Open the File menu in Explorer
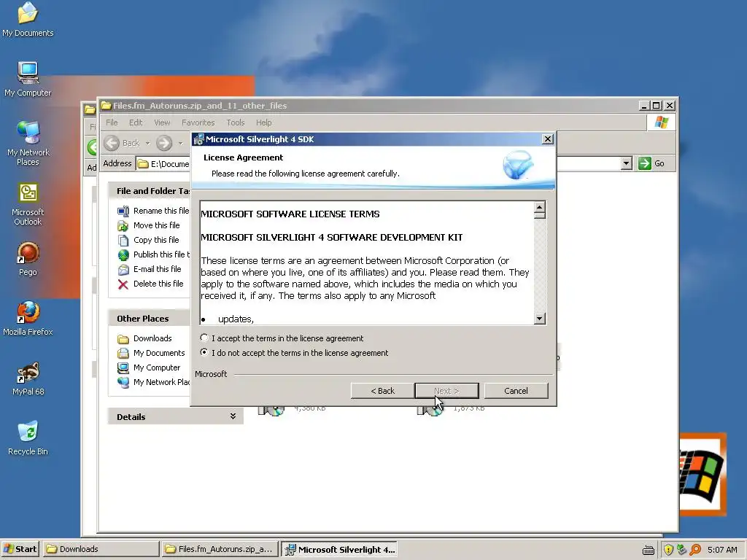 (112, 122)
